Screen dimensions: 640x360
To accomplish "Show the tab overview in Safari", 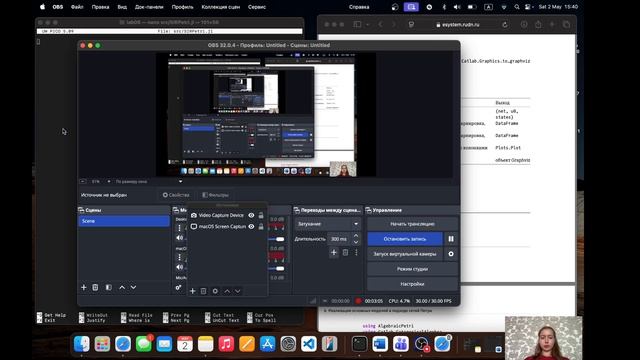I will [566, 24].
